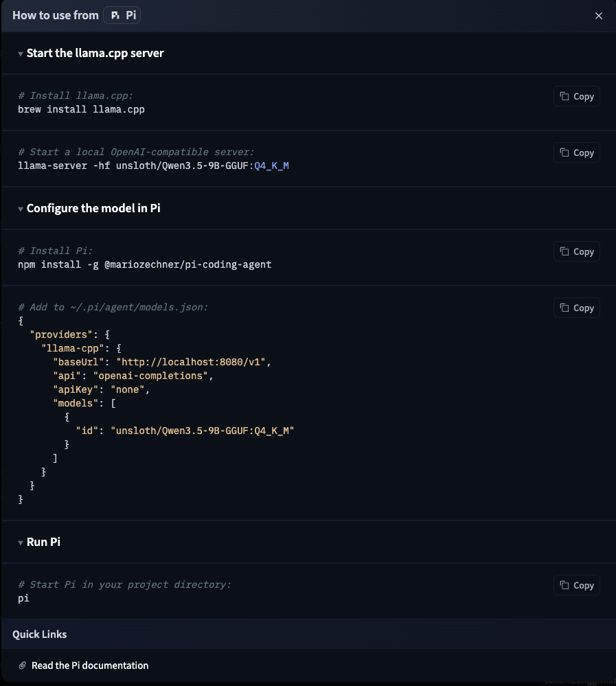Open the Pi app selector badge in header
The width and height of the screenshot is (616, 686).
(122, 15)
